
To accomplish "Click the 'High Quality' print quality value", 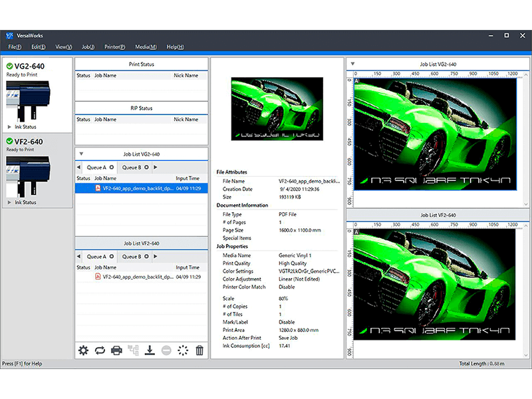I will (293, 263).
